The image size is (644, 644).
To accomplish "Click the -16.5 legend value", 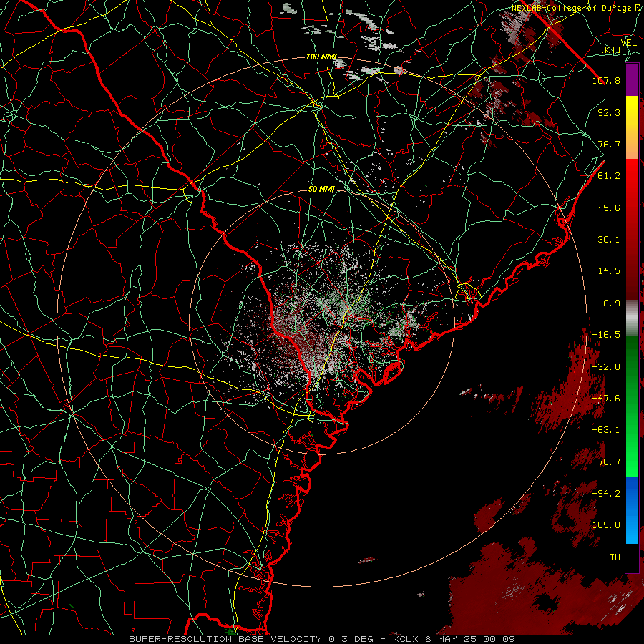I will click(x=606, y=335).
